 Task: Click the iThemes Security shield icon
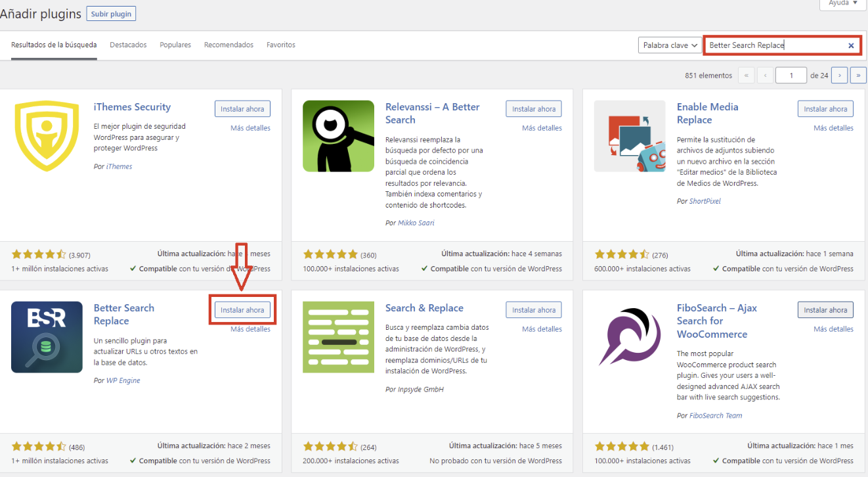coord(47,136)
